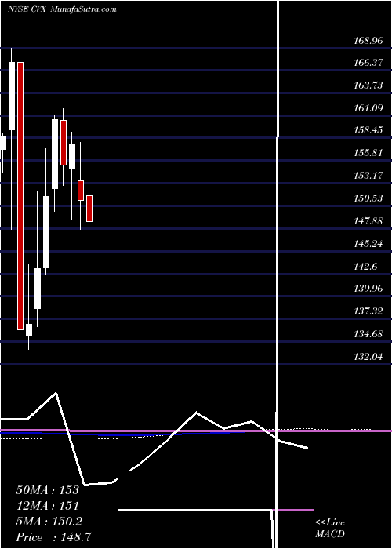Image resolution: width=392 pixels, height=549 pixels.
Task: Click the 12MA : 151 reading
Action: (48, 505)
